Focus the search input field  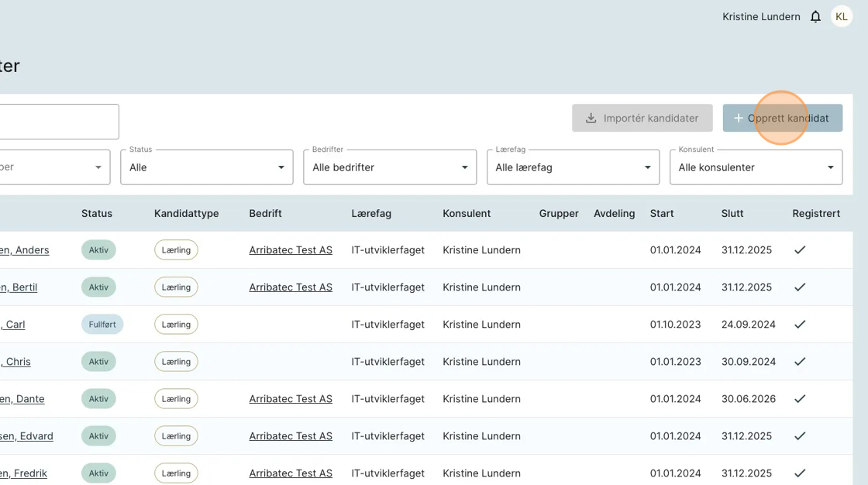(x=59, y=121)
